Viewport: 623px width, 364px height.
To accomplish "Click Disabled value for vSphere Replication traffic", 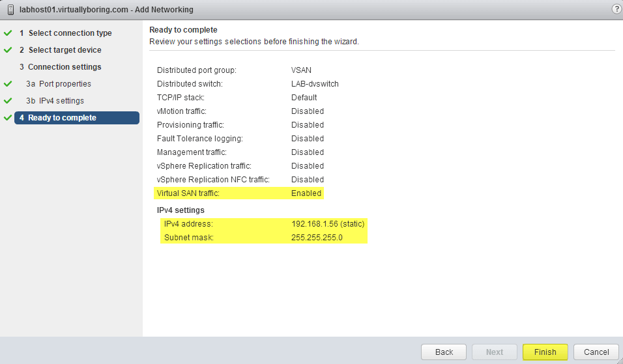I will coord(308,166).
